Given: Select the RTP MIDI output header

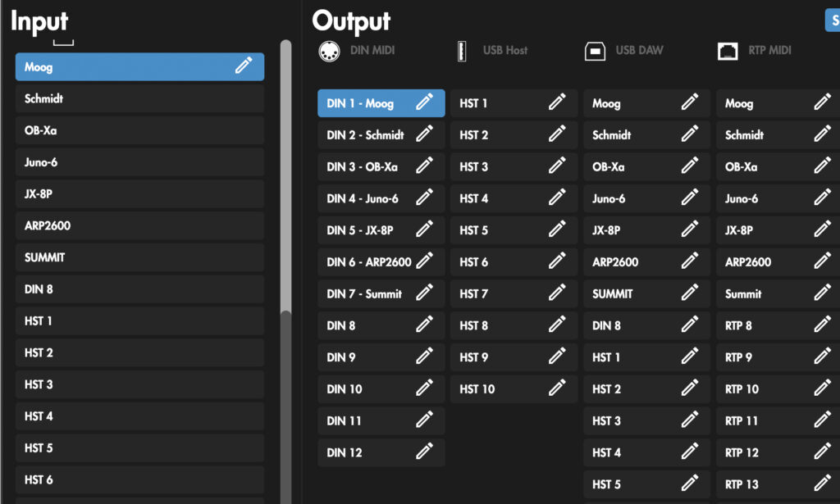Looking at the screenshot, I should coord(769,50).
